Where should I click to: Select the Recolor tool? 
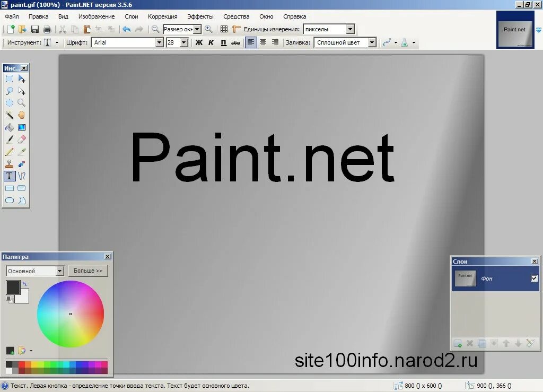tap(21, 164)
